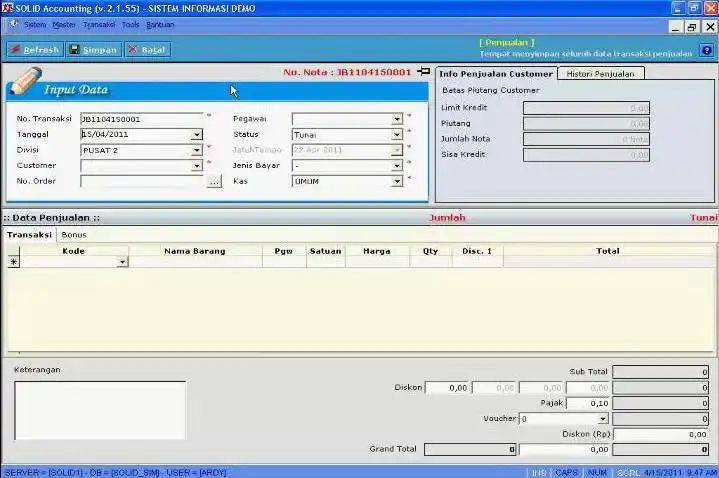Click the No. Transaksi input field
719x478 pixels.
(141, 119)
